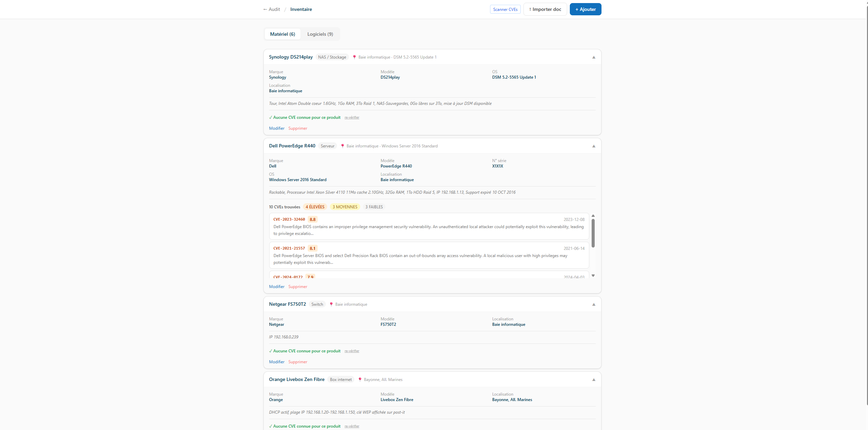Edit the Synology DS214play entry with Modifier
This screenshot has height=430, width=868.
[x=277, y=128]
